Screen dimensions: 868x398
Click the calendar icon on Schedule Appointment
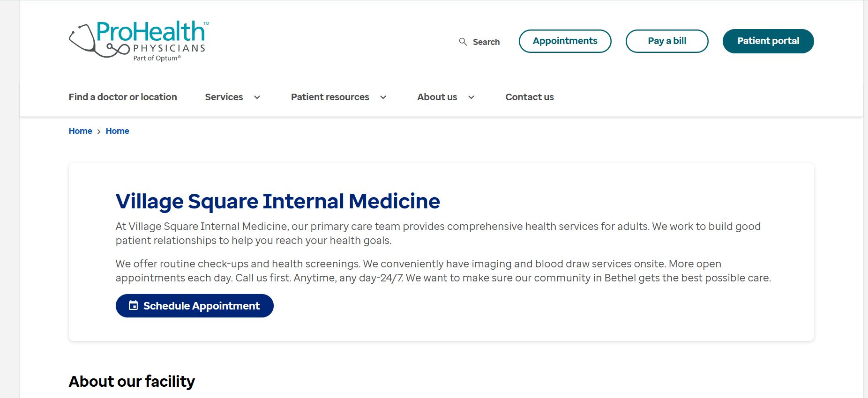point(134,305)
